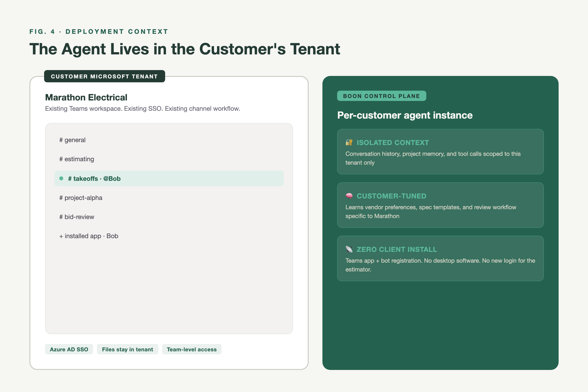The width and height of the screenshot is (588, 392).
Task: Click the Marathon Electrical heading link
Action: tap(86, 98)
